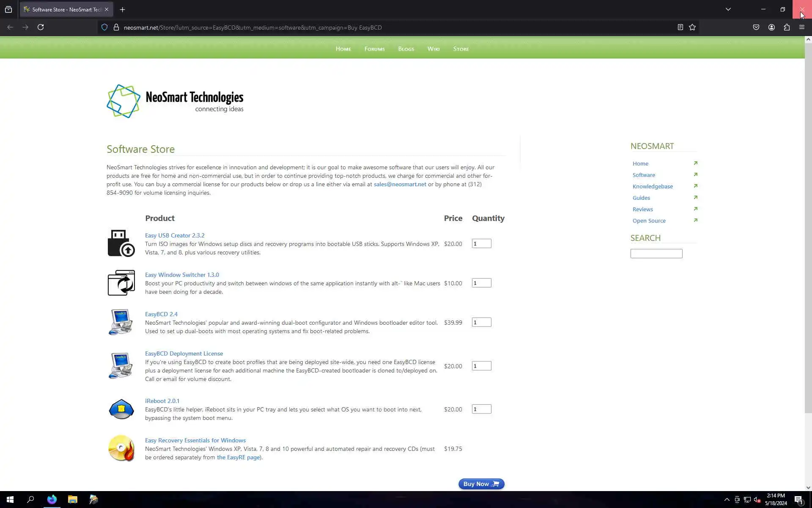
Task: Click the sales@neosmart.net email link
Action: (400, 184)
